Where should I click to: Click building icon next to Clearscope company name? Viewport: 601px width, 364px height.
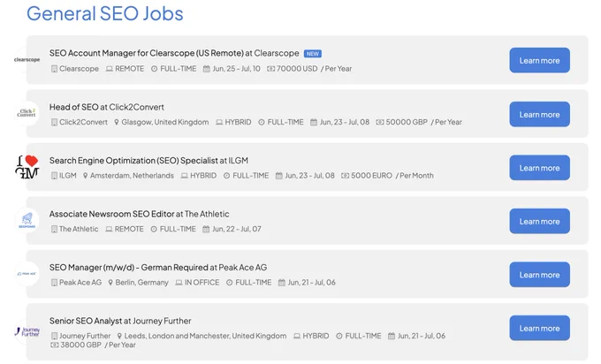[x=54, y=69]
